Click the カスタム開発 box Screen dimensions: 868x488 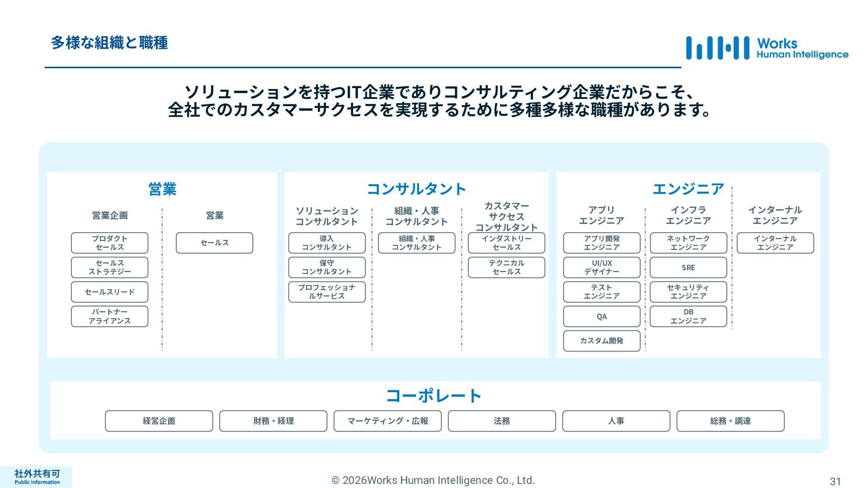pos(602,341)
